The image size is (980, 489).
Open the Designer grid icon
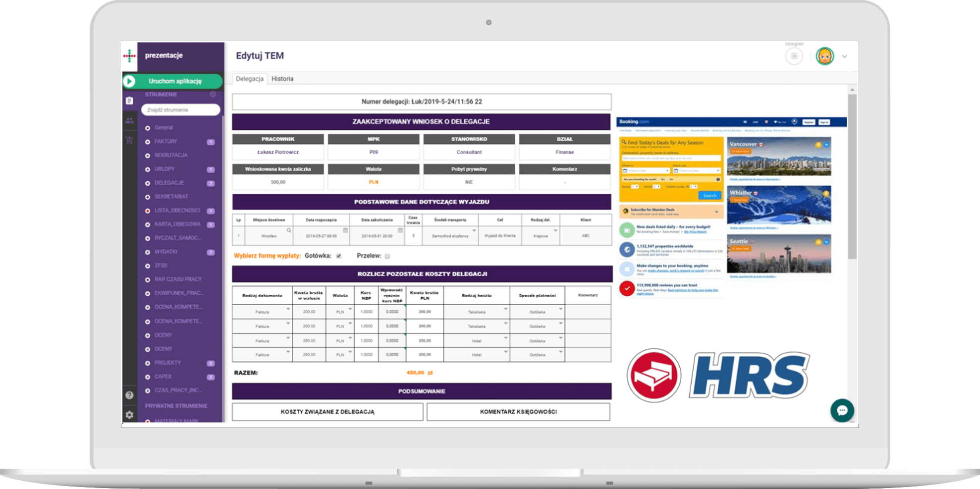[794, 56]
